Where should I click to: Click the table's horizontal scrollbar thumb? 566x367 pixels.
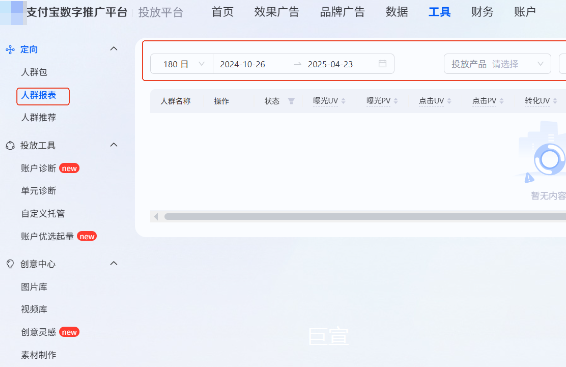(365, 217)
